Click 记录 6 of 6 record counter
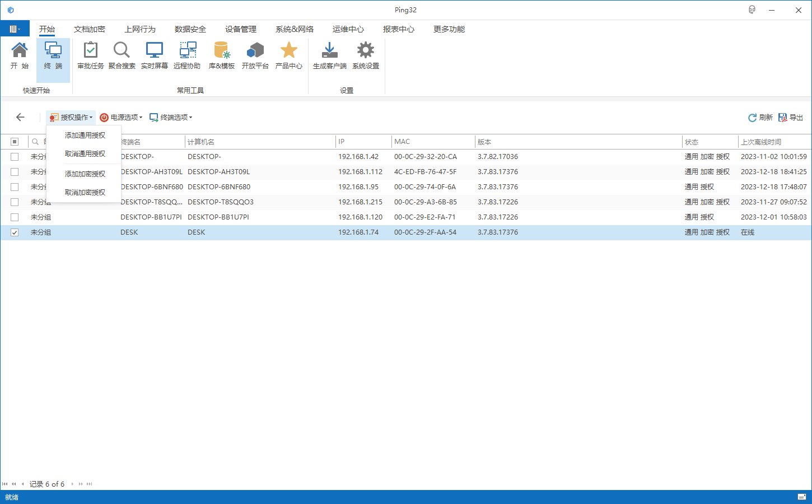The height and width of the screenshot is (504, 812). pyautogui.click(x=47, y=484)
